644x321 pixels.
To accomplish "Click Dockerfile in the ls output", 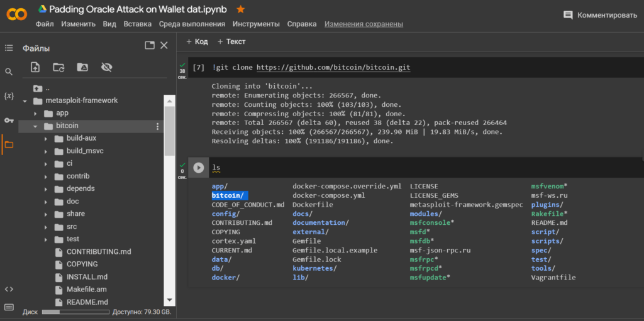I will pos(313,204).
